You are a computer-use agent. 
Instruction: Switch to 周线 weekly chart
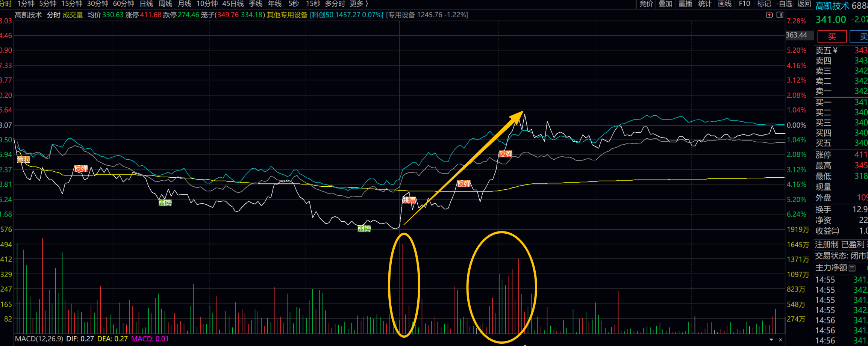[x=165, y=4]
